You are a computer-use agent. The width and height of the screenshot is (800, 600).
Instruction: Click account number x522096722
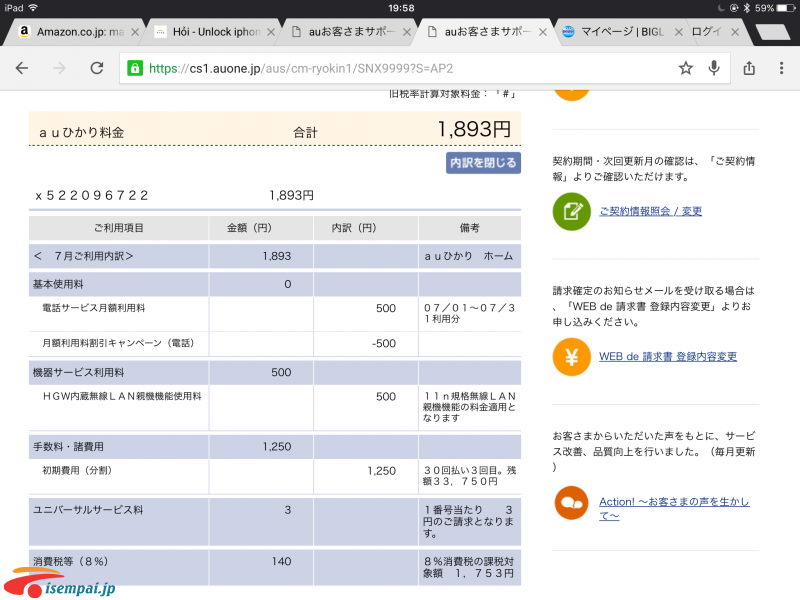tap(92, 195)
